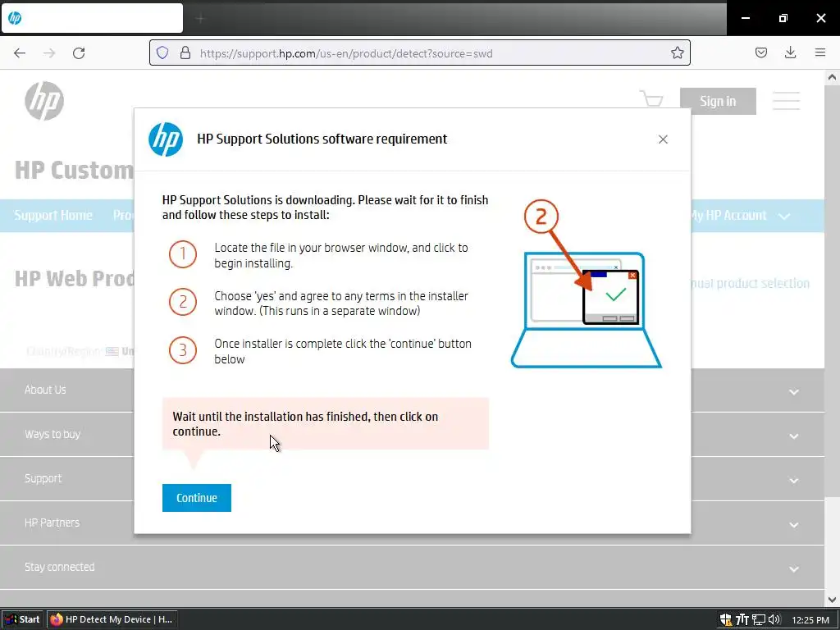This screenshot has height=630, width=840.
Task: Expand the Stay connected footer section
Action: (x=412, y=568)
